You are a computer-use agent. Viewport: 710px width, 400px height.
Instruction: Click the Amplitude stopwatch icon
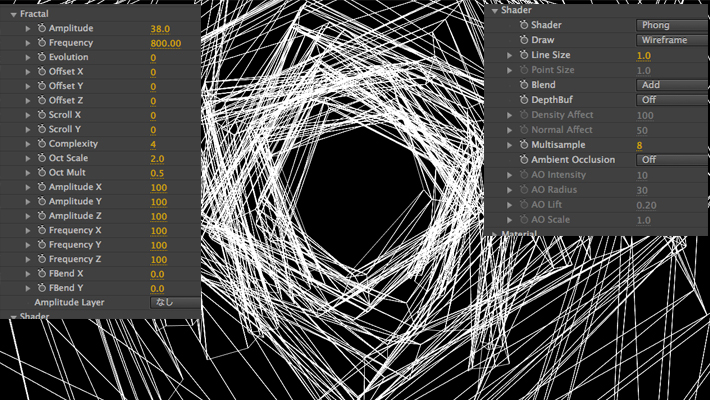(x=41, y=30)
